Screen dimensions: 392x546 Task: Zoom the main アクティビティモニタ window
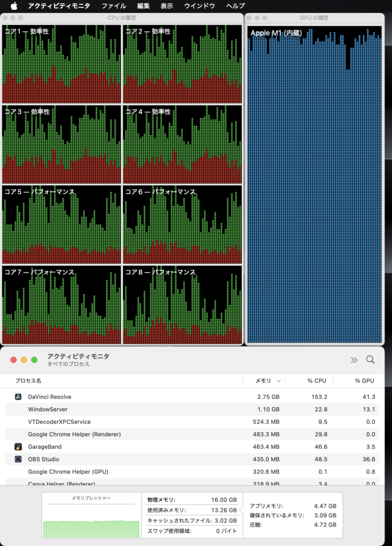(35, 360)
